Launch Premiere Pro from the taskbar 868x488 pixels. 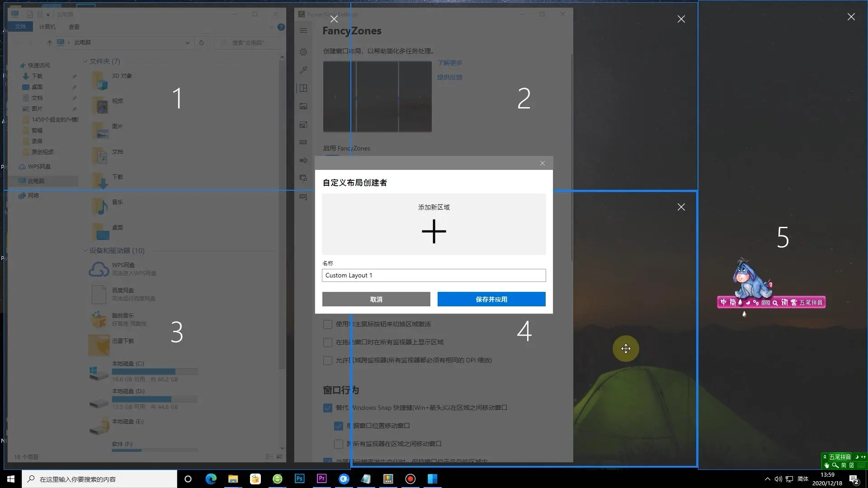point(321,479)
